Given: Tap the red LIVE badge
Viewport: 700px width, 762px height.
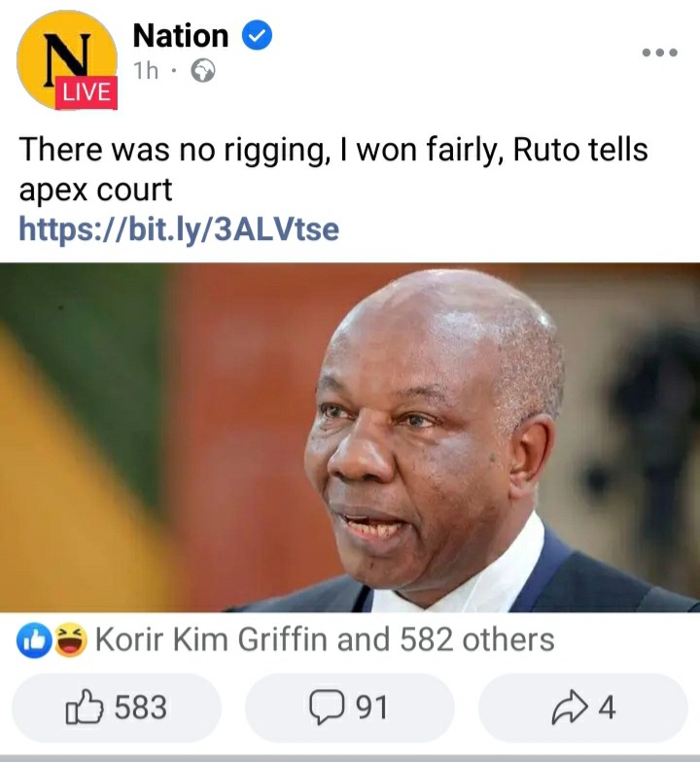Looking at the screenshot, I should (x=86, y=92).
